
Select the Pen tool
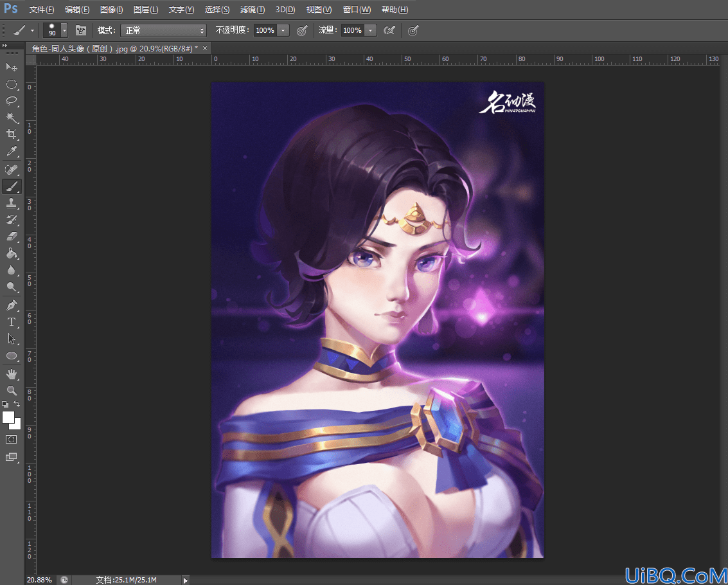coord(12,305)
